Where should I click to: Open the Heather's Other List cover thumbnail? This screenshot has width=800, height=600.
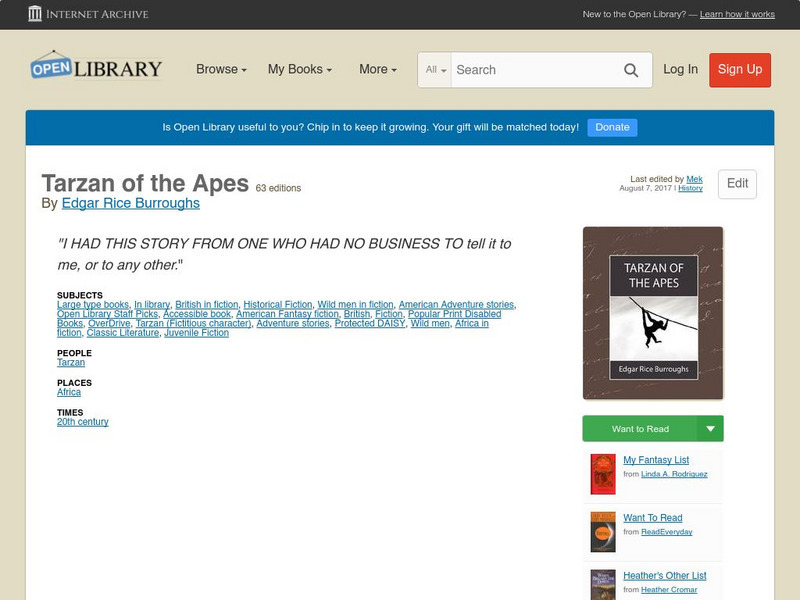click(603, 585)
